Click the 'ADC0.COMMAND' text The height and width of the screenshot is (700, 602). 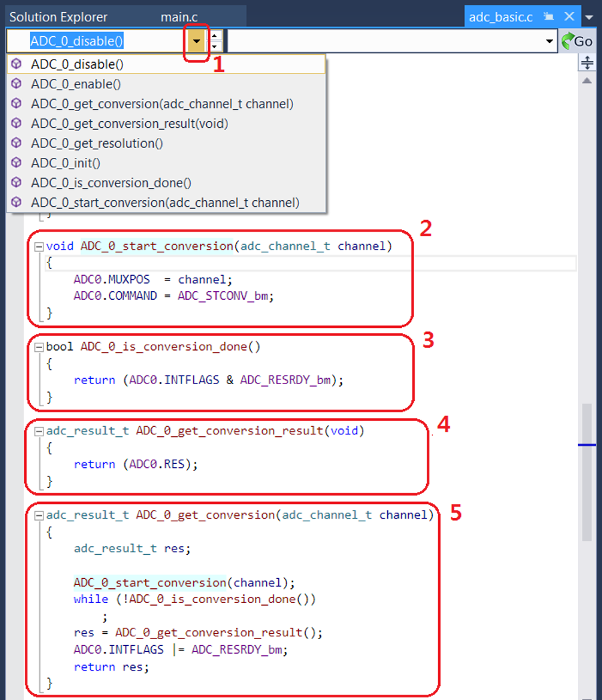point(115,296)
